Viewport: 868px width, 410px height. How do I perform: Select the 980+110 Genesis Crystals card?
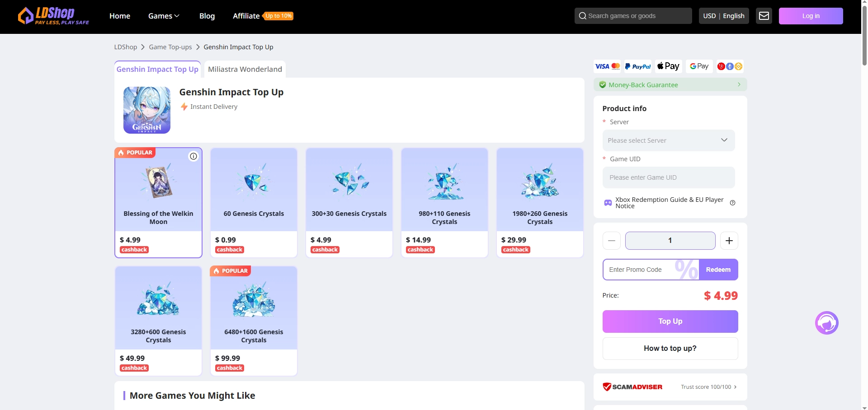(x=444, y=203)
